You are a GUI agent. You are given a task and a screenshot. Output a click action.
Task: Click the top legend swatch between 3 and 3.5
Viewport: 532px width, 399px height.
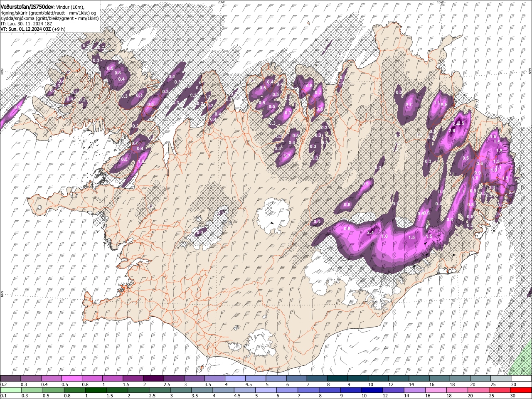195,378
